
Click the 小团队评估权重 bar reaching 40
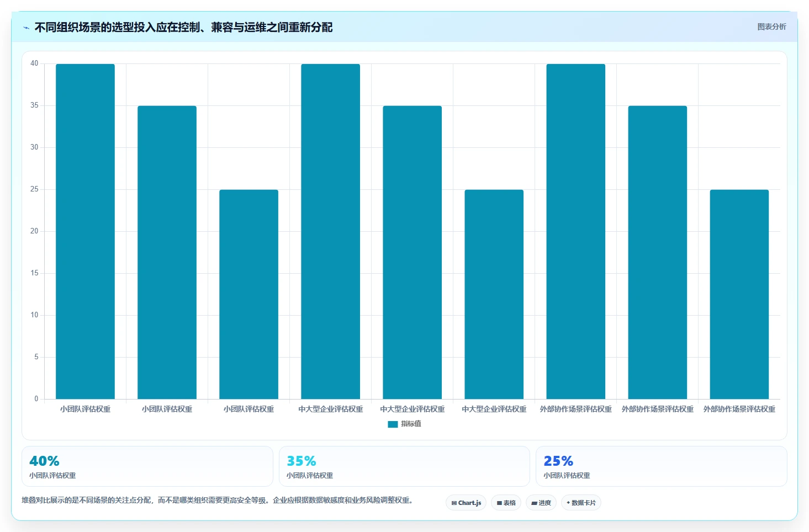point(85,231)
